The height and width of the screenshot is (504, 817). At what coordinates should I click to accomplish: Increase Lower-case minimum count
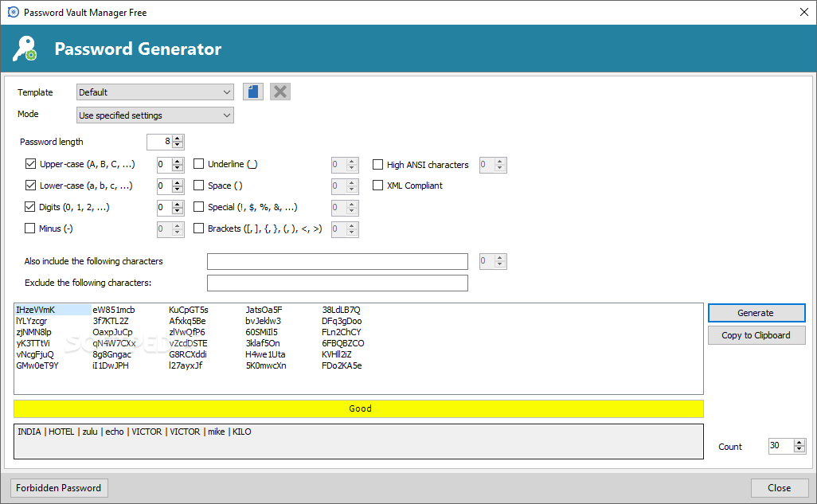pos(178,182)
